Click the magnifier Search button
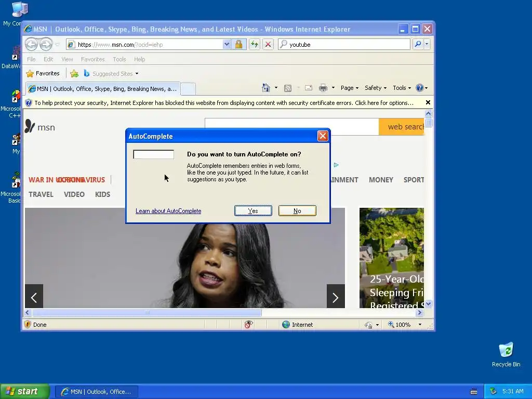Screen dimensions: 532x399 [418, 44]
